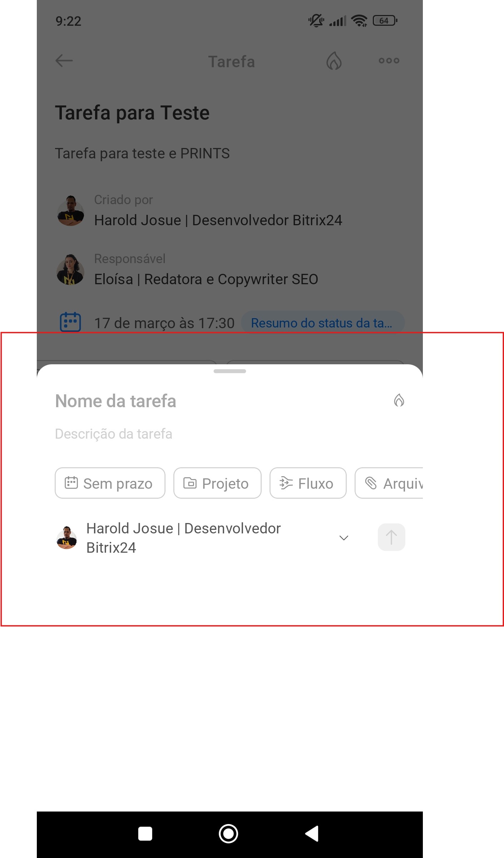Set deadline with Sem prazo chip
This screenshot has height=858, width=504.
point(110,483)
